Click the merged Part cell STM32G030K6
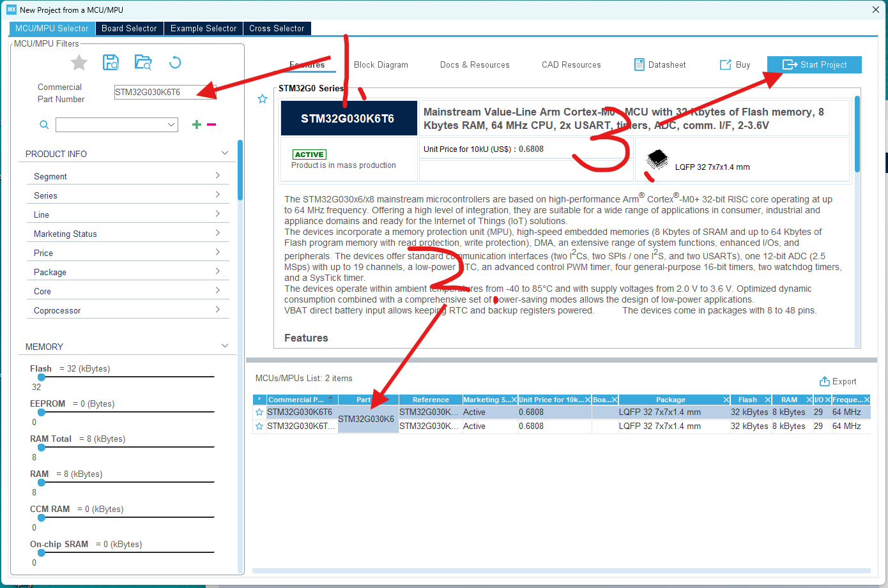 [x=368, y=419]
